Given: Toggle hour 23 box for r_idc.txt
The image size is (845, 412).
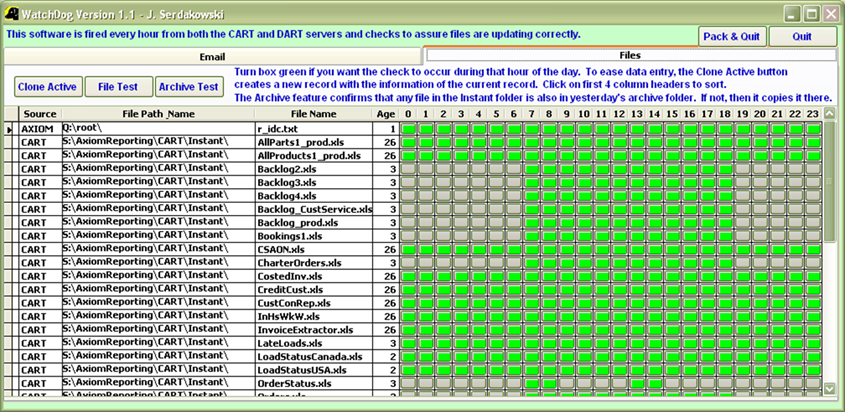Looking at the screenshot, I should click(814, 129).
